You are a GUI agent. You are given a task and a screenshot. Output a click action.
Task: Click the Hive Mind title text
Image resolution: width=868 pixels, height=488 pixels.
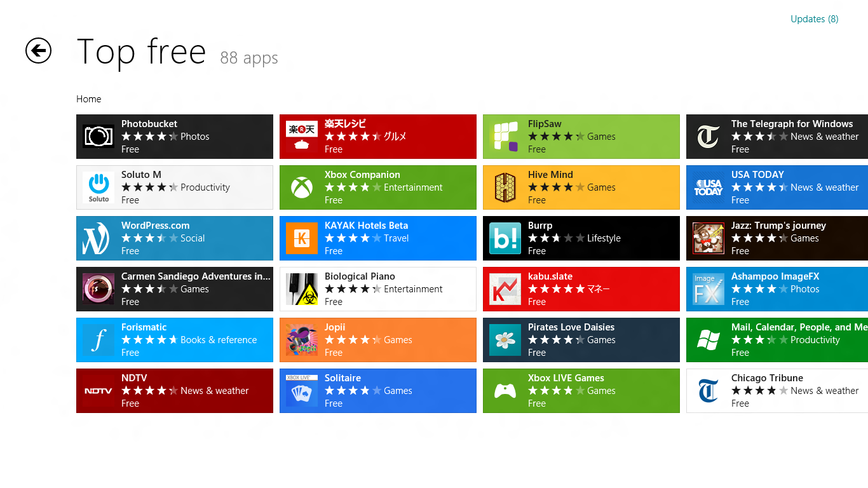[550, 175]
